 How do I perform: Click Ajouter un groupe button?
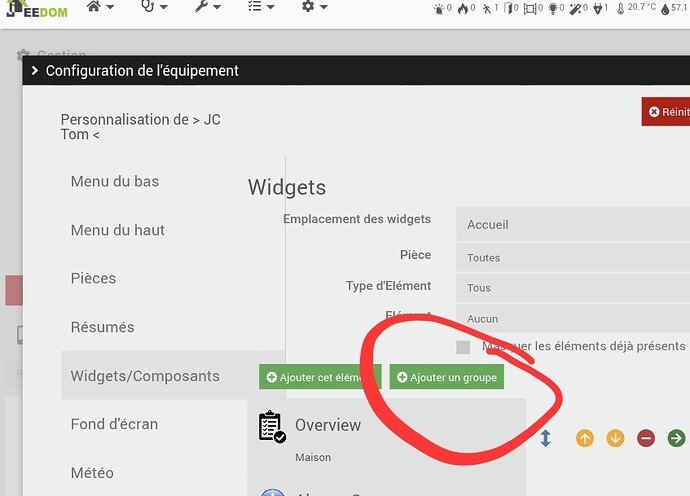coord(447,377)
